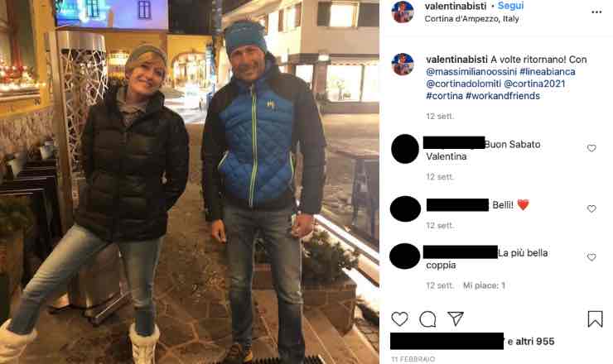Save post with bookmark icon
The height and width of the screenshot is (364, 613).
(595, 318)
